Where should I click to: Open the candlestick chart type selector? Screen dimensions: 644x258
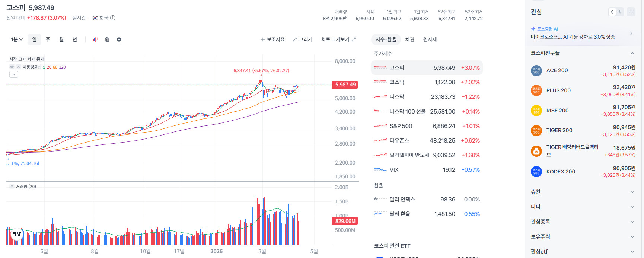click(95, 39)
